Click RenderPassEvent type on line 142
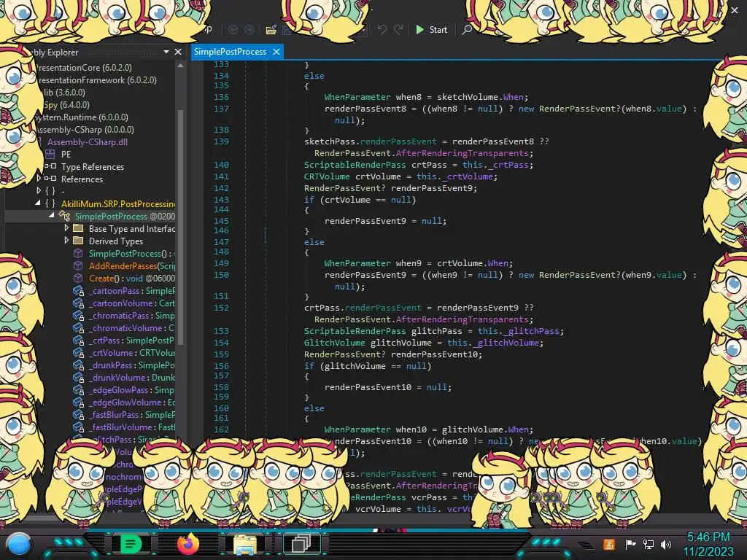The height and width of the screenshot is (560, 747). click(345, 188)
